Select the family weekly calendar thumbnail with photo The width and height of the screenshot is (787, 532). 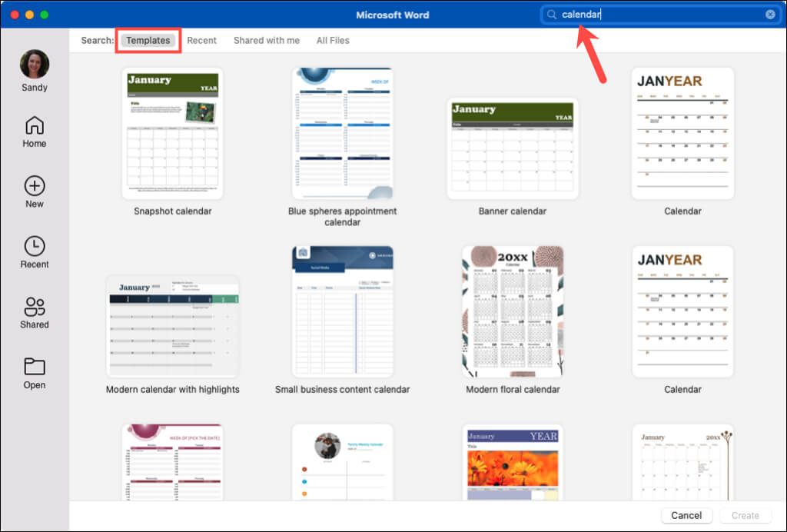pos(342,462)
